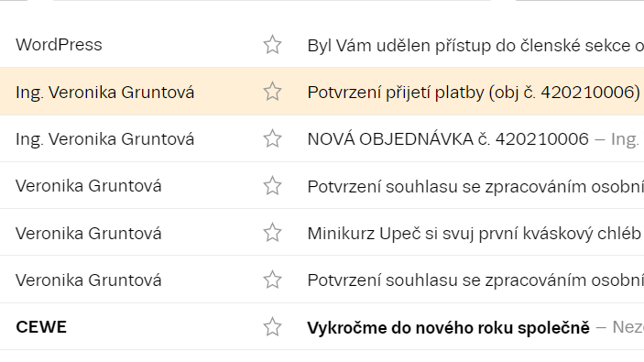Open Vykročme do nového roku společně email

pyautogui.click(x=448, y=328)
